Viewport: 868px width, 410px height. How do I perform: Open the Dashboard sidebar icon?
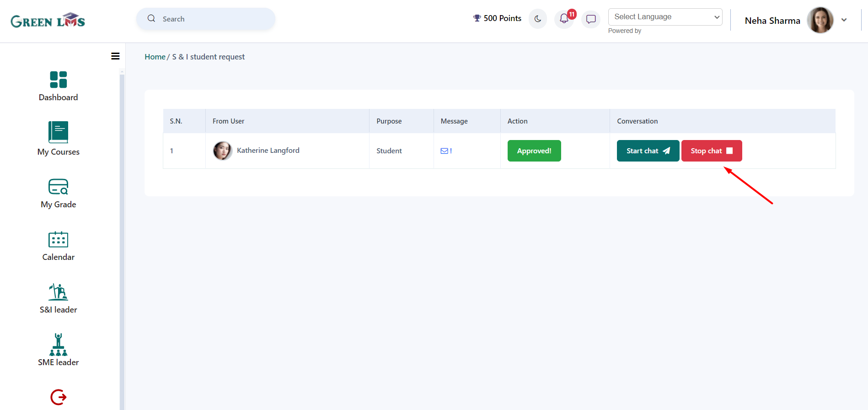[59, 80]
